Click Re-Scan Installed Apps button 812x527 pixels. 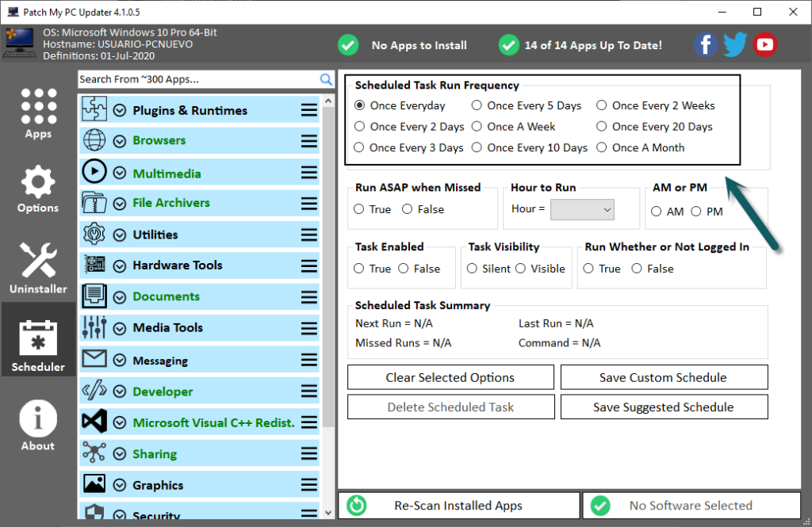click(459, 506)
